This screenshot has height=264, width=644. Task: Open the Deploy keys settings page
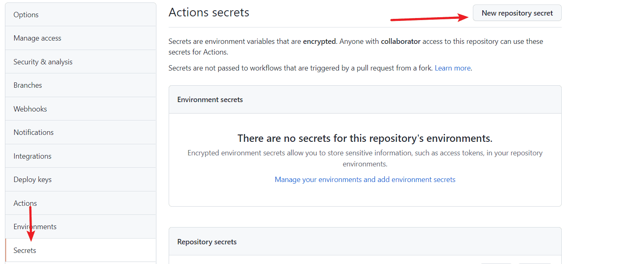32,179
